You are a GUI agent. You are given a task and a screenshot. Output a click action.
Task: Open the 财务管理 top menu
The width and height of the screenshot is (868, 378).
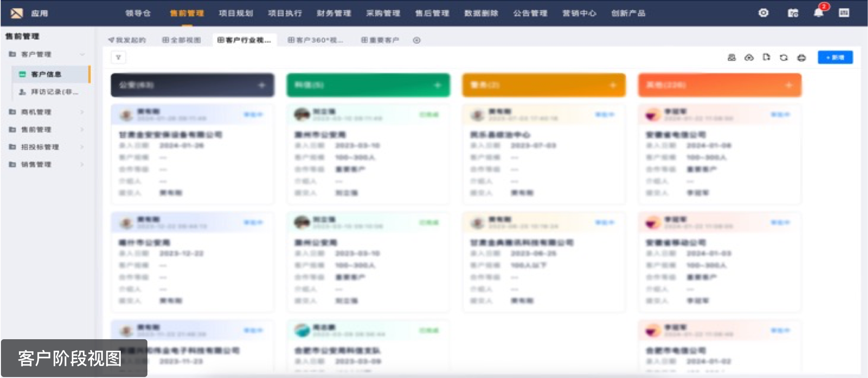pyautogui.click(x=334, y=13)
